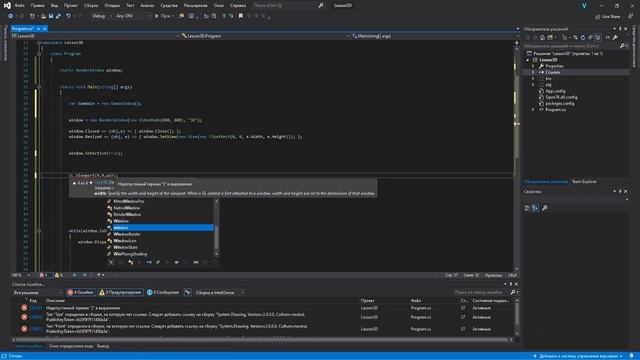The height and width of the screenshot is (360, 640).
Task: Open the Проект menu
Action: pos(71,6)
